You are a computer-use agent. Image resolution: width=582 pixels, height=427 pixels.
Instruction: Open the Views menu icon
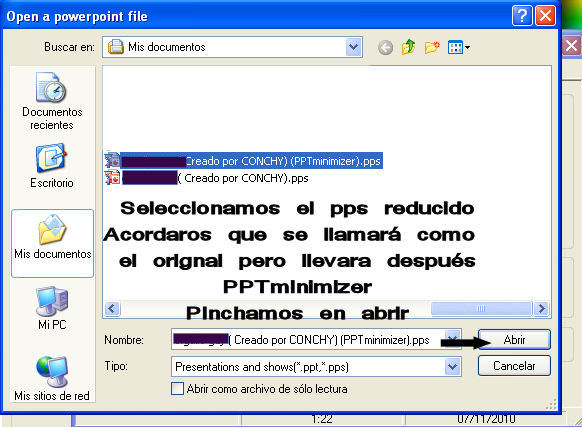point(459,47)
